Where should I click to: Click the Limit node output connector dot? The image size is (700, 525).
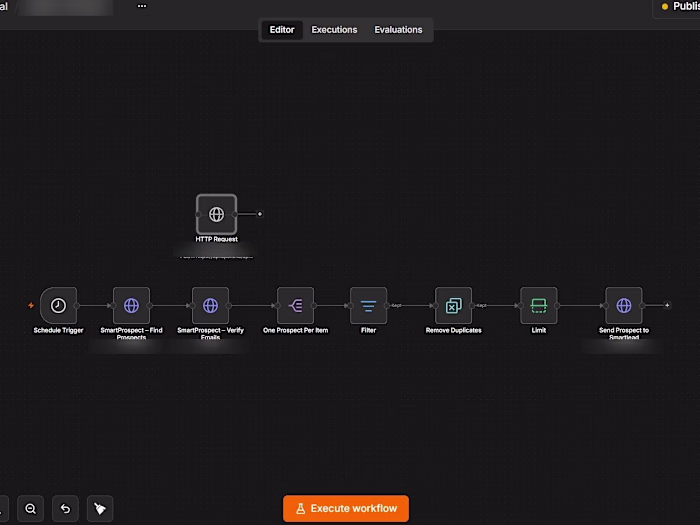coord(557,305)
